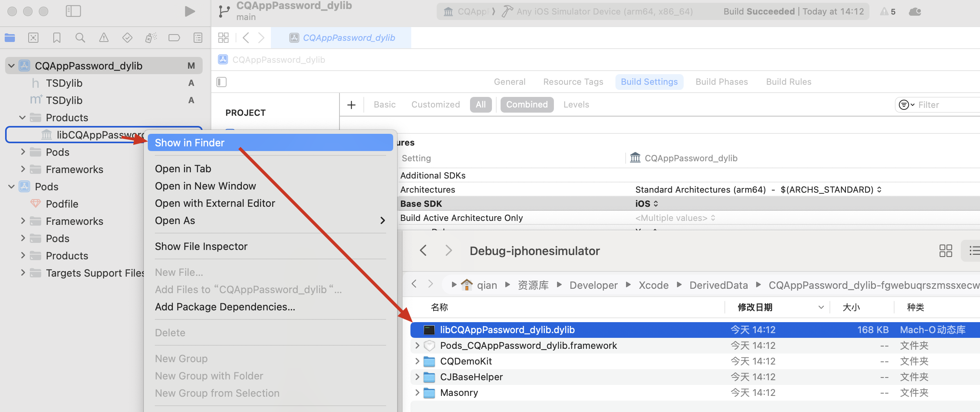Click Finder window back arrow

pyautogui.click(x=423, y=250)
